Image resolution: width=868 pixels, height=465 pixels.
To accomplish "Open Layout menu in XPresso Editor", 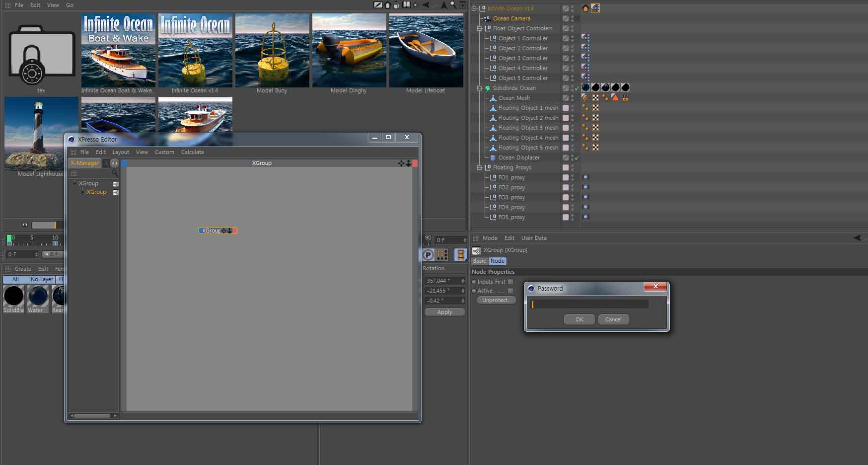I will (121, 152).
